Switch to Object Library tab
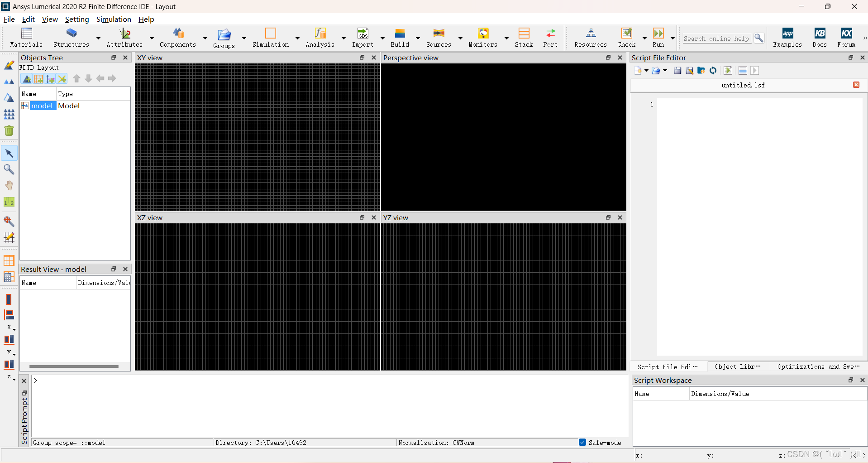This screenshot has width=868, height=463. [737, 367]
